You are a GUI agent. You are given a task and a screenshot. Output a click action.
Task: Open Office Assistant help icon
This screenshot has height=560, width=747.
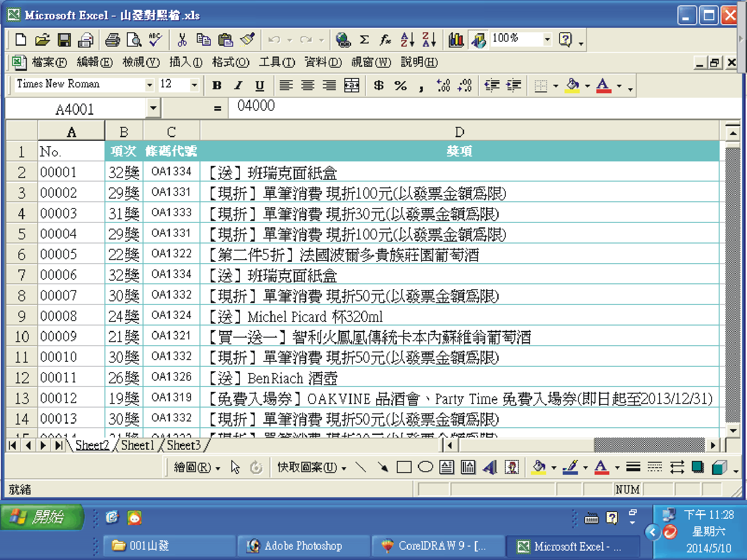[x=566, y=40]
